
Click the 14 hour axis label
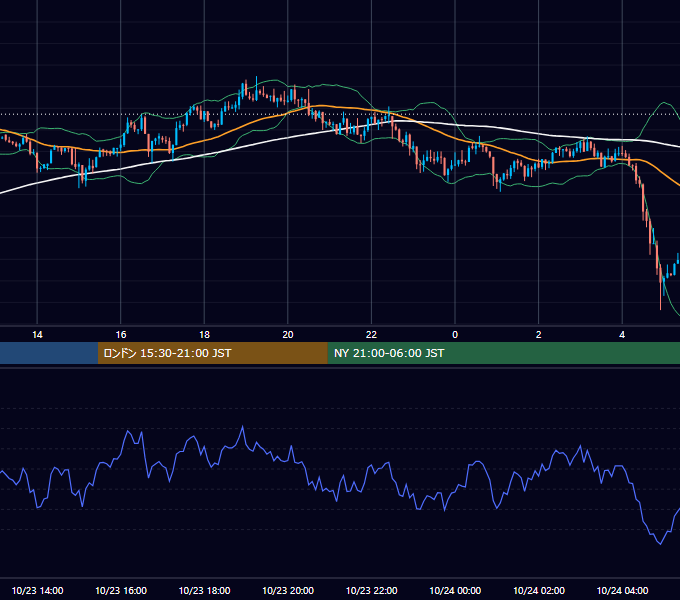coord(37,335)
